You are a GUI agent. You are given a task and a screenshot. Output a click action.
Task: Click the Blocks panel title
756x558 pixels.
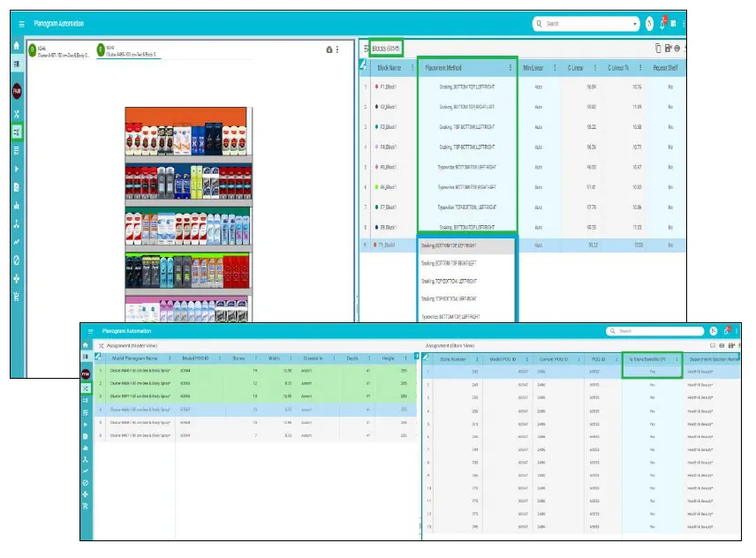(386, 49)
